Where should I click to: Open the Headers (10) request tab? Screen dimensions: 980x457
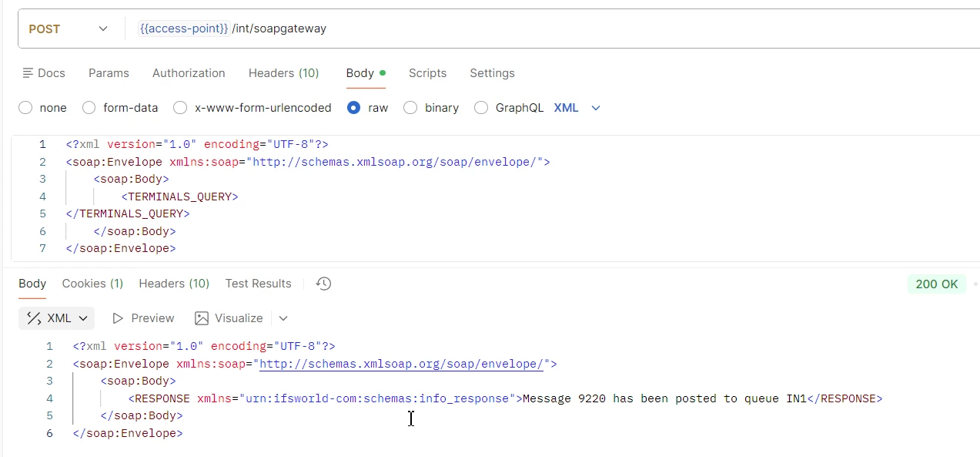click(283, 73)
